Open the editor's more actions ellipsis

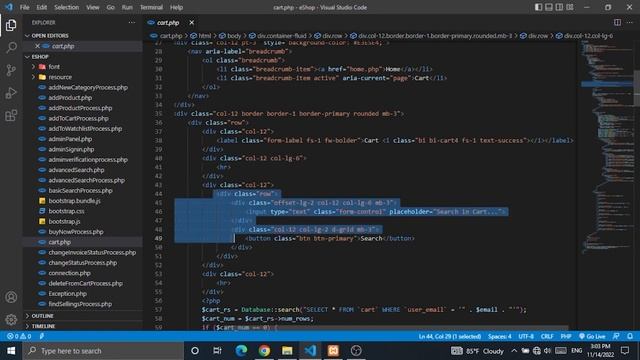pyautogui.click(x=630, y=22)
